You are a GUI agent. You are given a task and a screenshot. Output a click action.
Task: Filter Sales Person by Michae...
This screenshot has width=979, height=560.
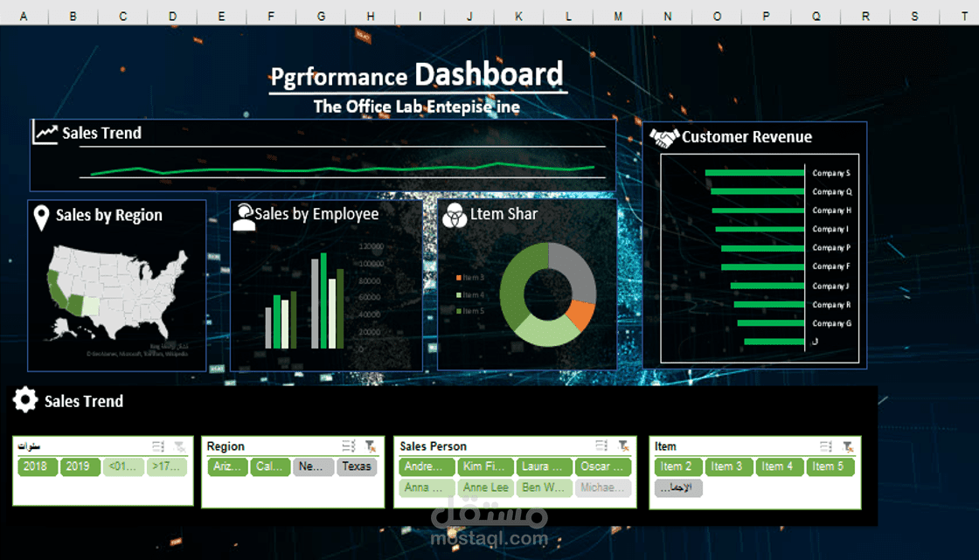tap(603, 487)
